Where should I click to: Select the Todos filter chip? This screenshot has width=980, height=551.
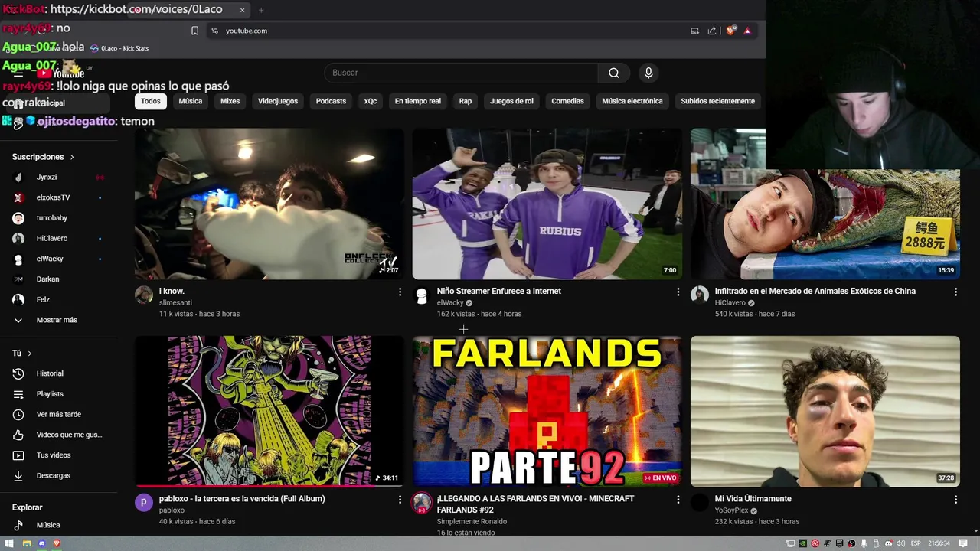click(151, 101)
